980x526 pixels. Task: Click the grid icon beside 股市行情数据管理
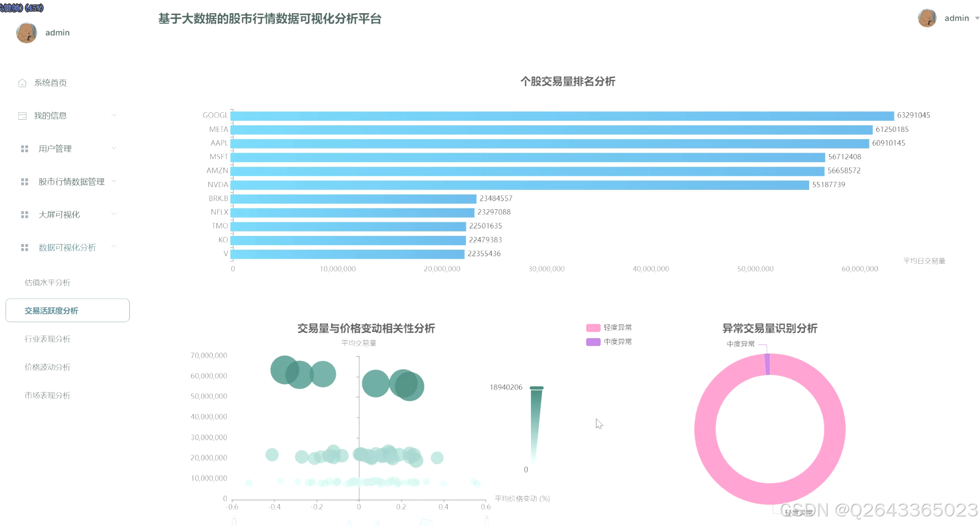tap(24, 181)
